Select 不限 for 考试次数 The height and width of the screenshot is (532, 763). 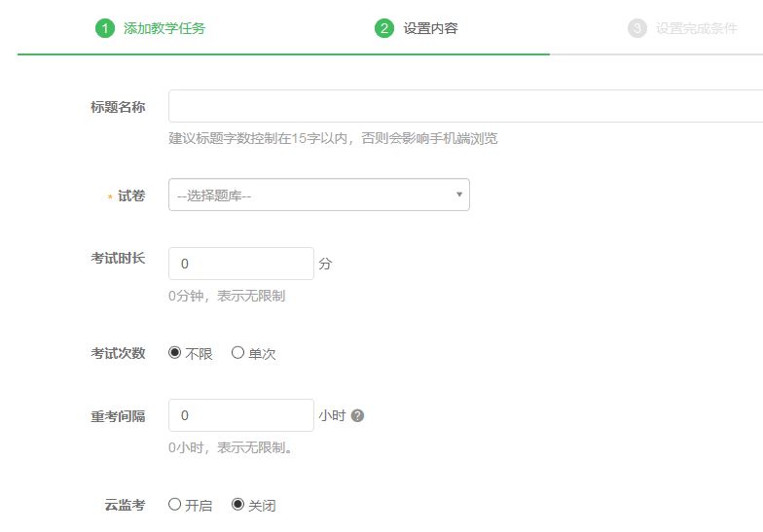(x=175, y=353)
